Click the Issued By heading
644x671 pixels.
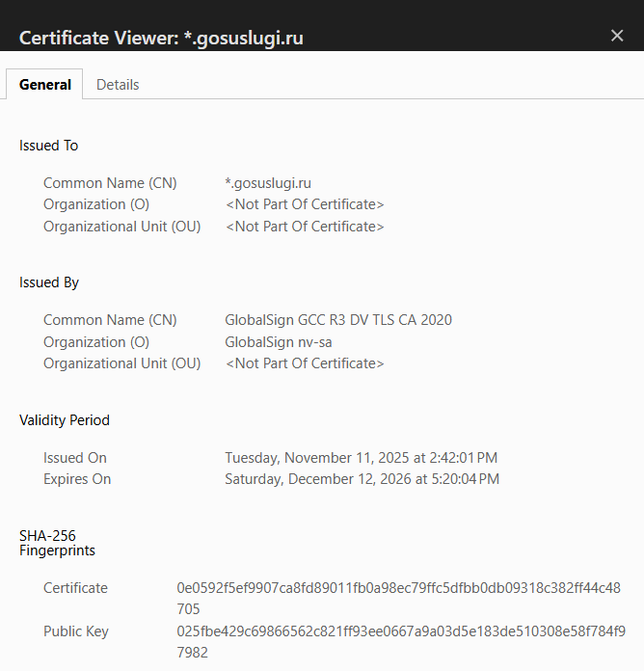pyautogui.click(x=49, y=282)
